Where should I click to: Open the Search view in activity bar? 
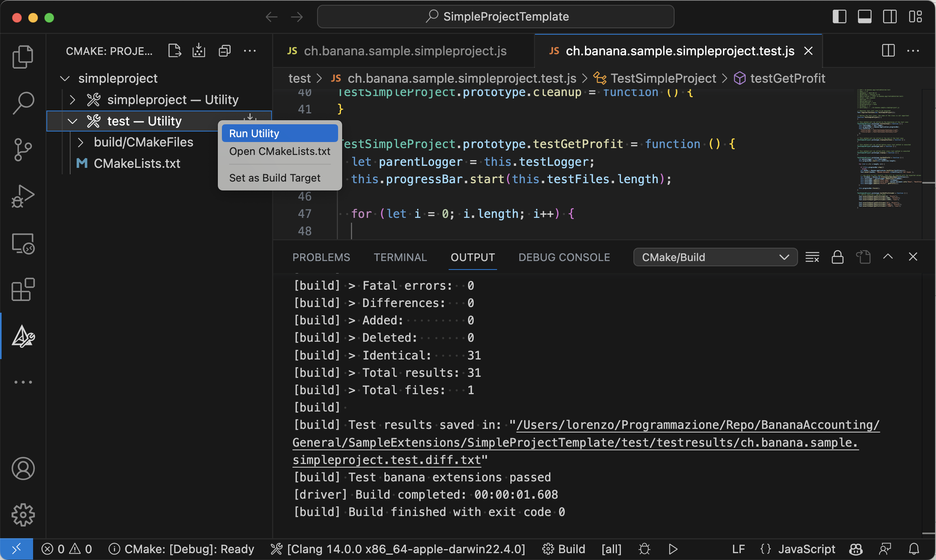[23, 103]
